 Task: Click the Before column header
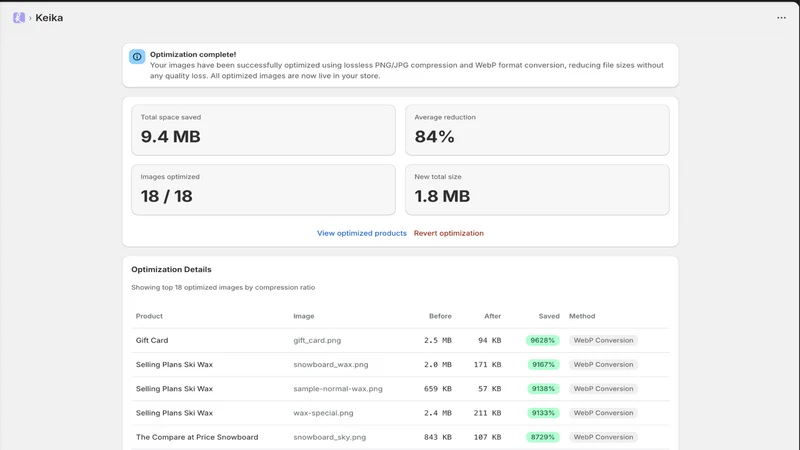[x=440, y=316]
